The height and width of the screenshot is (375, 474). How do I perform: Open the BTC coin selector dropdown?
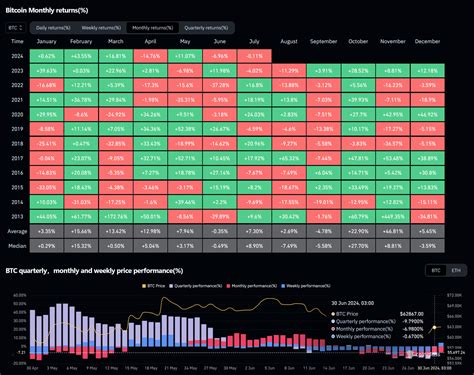[x=16, y=28]
